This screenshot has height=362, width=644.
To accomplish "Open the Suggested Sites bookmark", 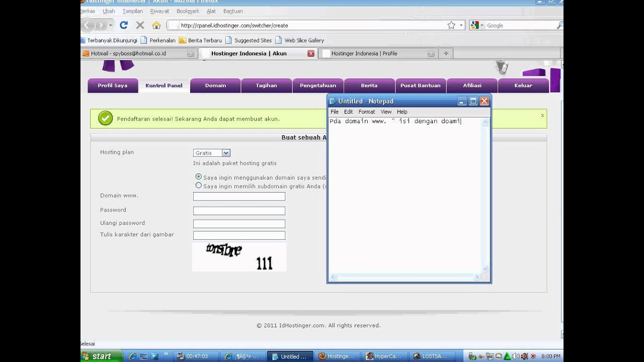I will (249, 40).
